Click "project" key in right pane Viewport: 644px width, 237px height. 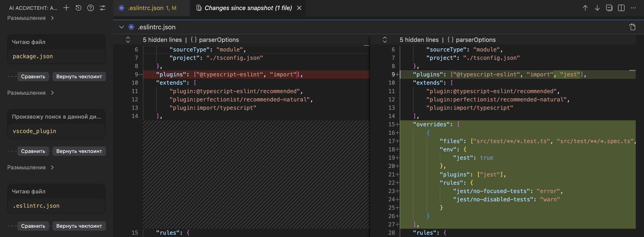[x=441, y=58]
